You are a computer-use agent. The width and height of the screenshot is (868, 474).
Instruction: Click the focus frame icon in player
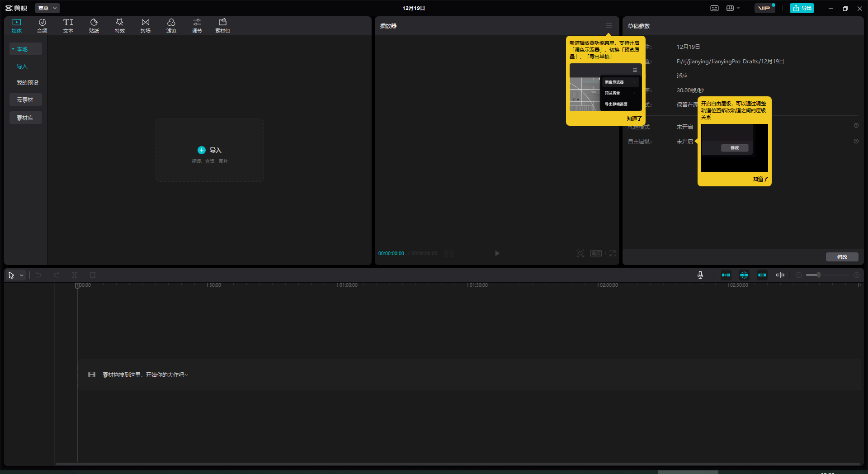point(580,253)
